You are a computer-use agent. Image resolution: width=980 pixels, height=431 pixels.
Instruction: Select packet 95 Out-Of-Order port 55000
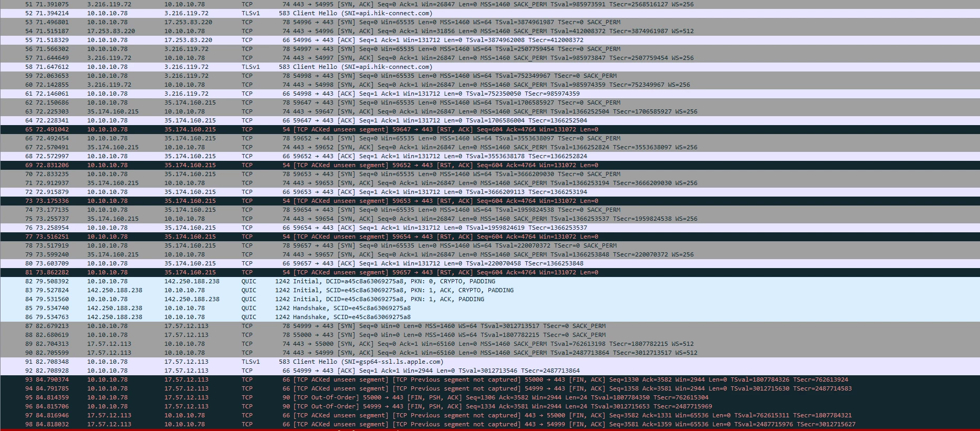(490, 397)
